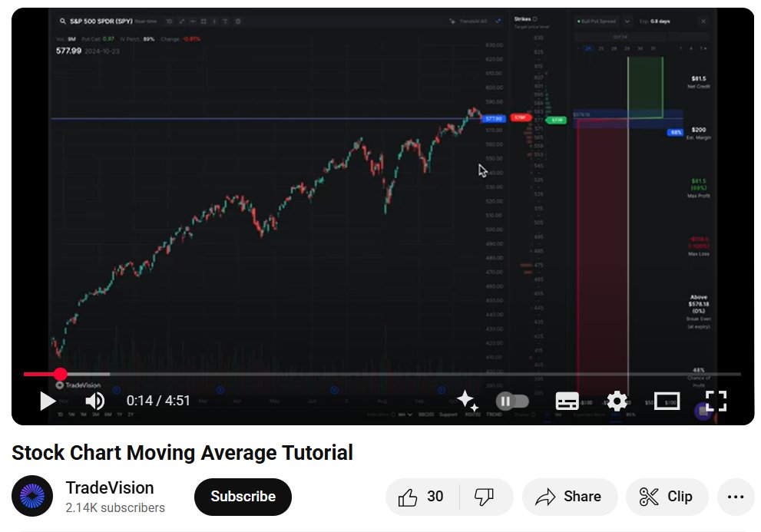
Task: Click the 0:14 / 4:51 time display
Action: [x=158, y=401]
